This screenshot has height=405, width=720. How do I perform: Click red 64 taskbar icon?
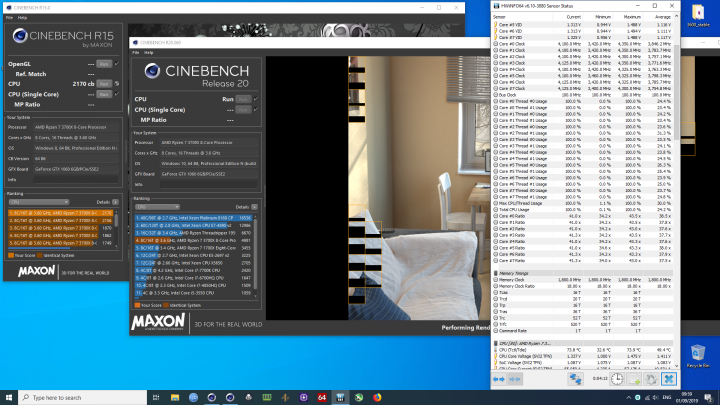[322, 397]
